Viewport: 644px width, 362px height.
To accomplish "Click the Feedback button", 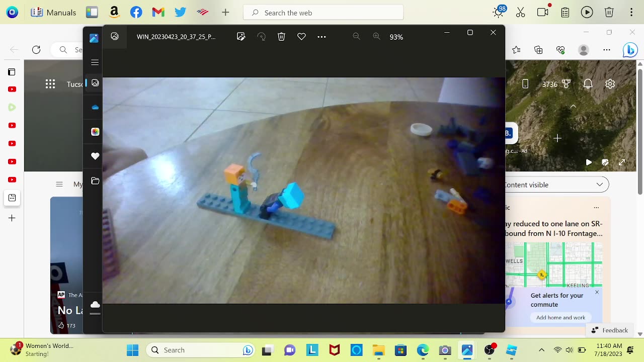I will [610, 330].
